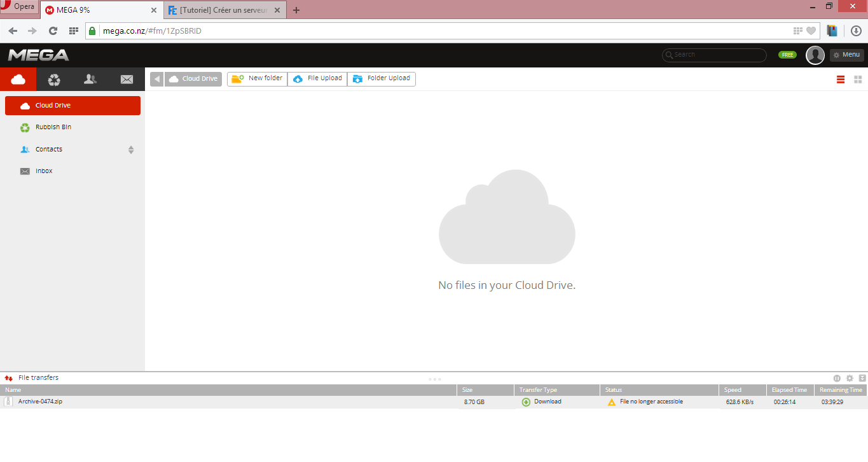The width and height of the screenshot is (868, 462).
Task: Open Cloud Drive in the sidebar
Action: 72,106
